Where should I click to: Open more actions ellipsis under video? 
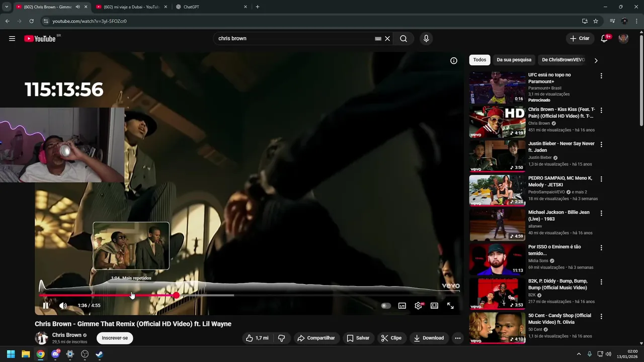coord(457,338)
